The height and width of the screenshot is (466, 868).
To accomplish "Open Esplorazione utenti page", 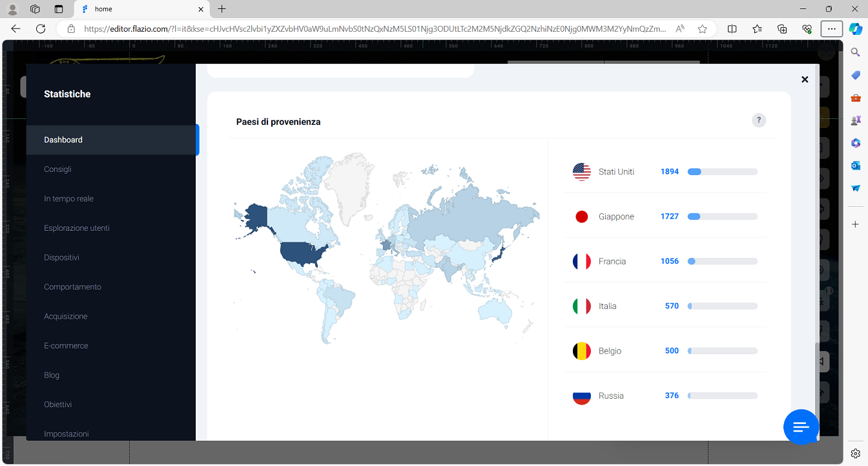I will pos(76,228).
